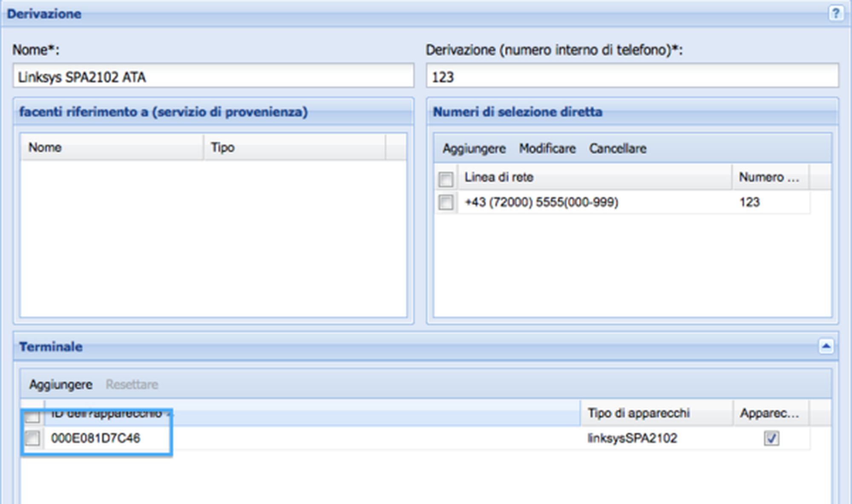Click the Apparec... column header
The width and height of the screenshot is (852, 504).
(x=769, y=413)
